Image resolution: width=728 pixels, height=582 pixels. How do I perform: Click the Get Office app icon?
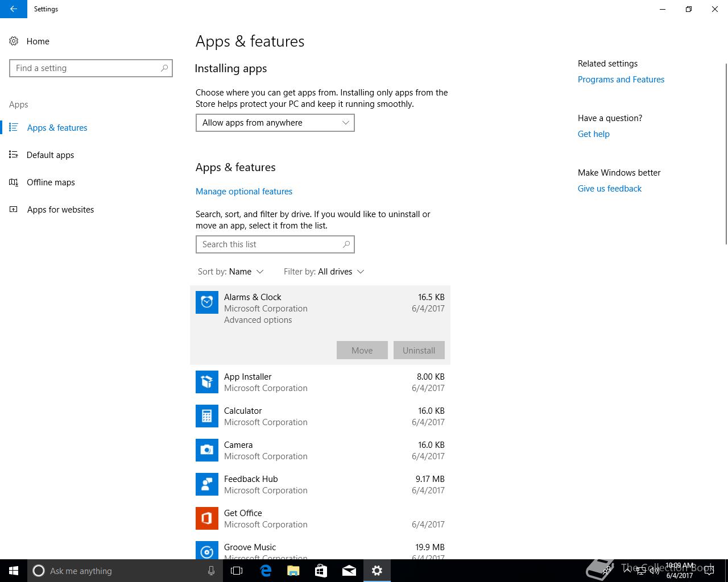click(207, 518)
